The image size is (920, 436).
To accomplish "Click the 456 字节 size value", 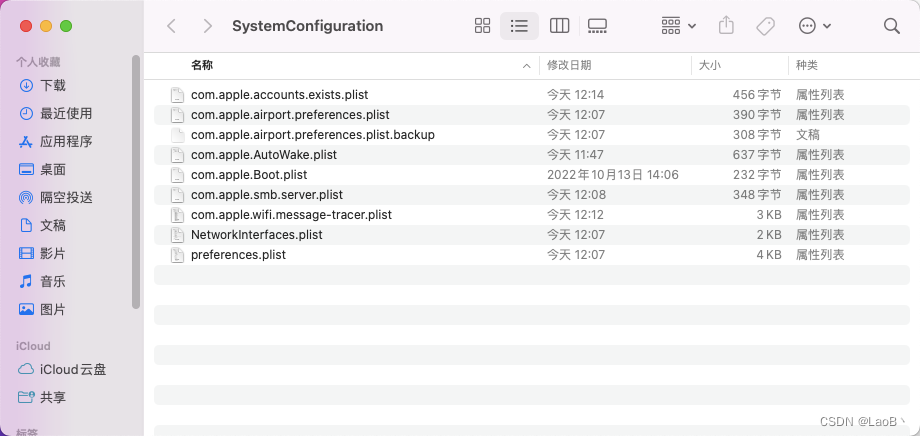I will (x=757, y=94).
